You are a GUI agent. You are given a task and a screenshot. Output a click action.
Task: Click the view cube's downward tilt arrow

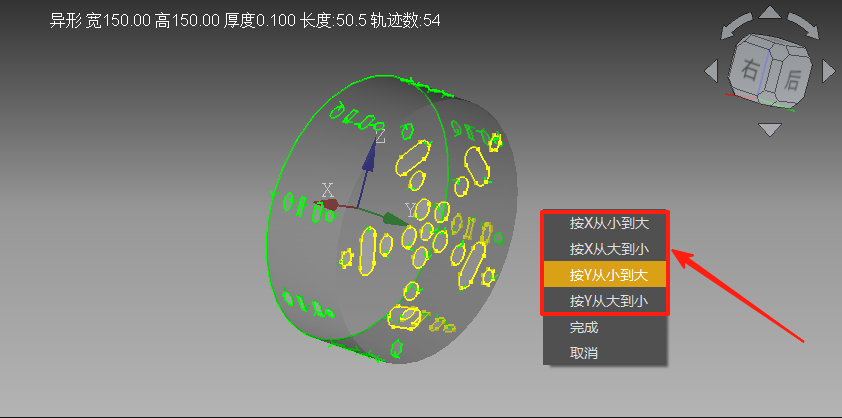click(x=769, y=129)
